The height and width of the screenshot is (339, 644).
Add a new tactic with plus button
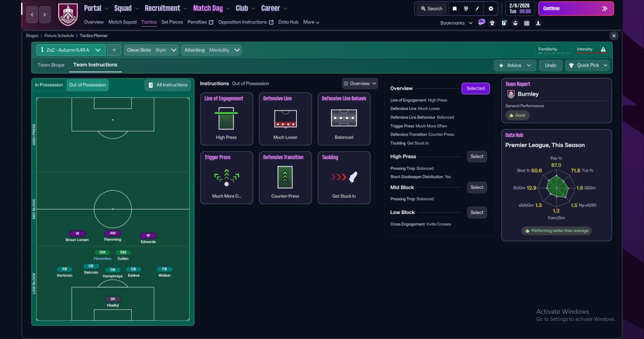pos(114,50)
